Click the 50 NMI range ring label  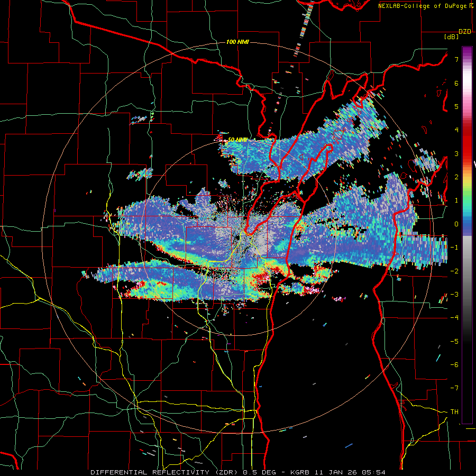click(x=237, y=140)
